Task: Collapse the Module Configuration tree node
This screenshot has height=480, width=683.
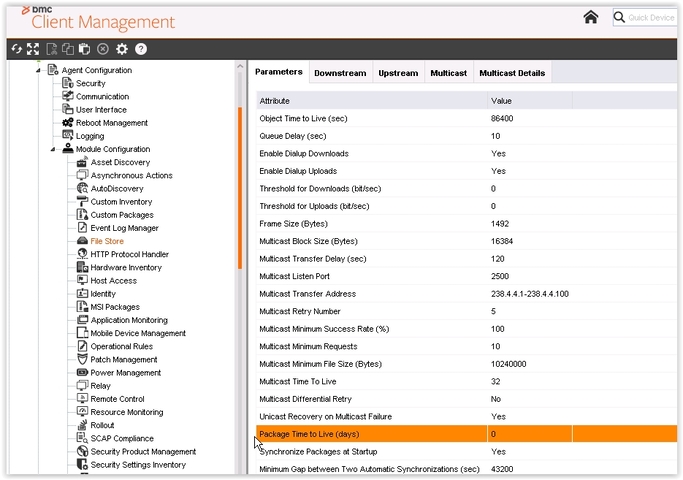Action: click(x=52, y=150)
